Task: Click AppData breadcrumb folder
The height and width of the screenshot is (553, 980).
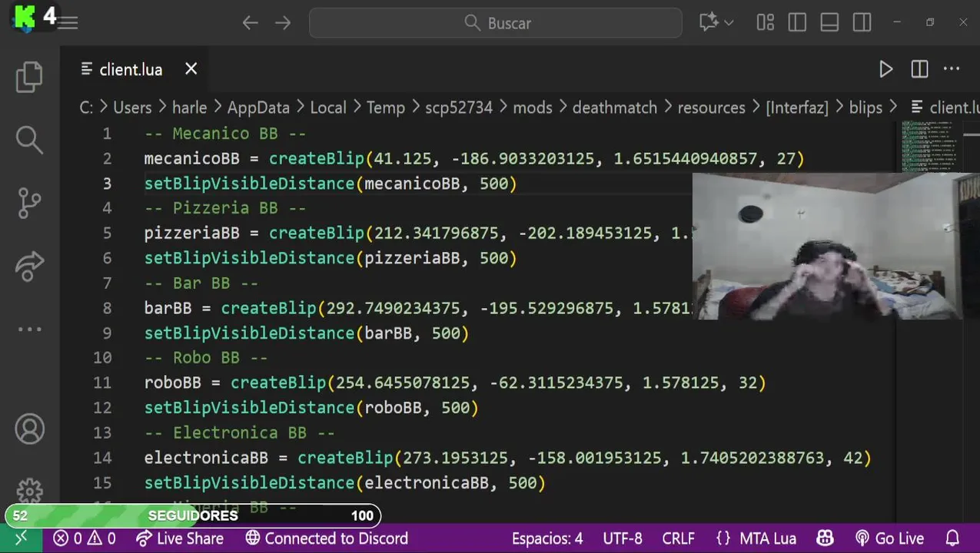Action: point(258,108)
